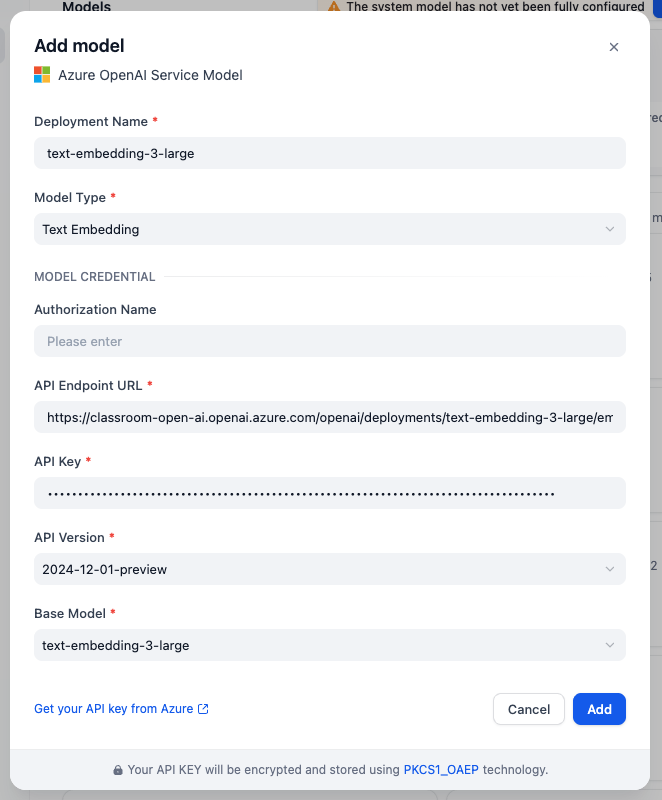Click the blue Add button
662x800 pixels.
(x=599, y=709)
